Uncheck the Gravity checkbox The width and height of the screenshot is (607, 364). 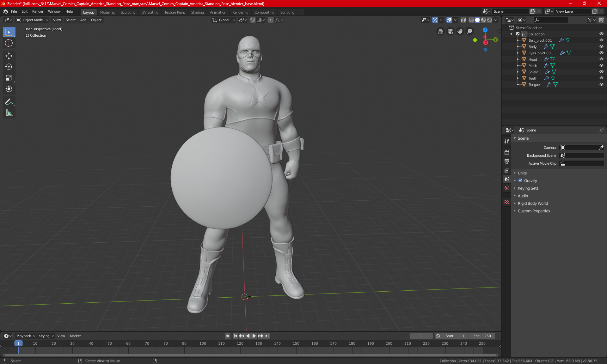click(520, 181)
